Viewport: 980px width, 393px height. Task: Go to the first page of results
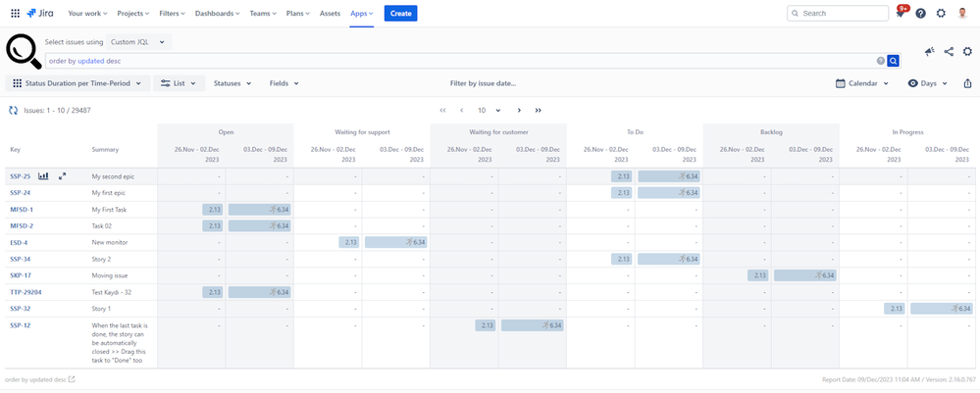pos(442,110)
